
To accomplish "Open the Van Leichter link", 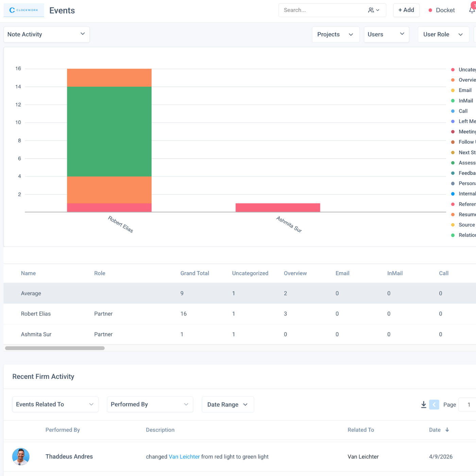I will tap(184, 457).
